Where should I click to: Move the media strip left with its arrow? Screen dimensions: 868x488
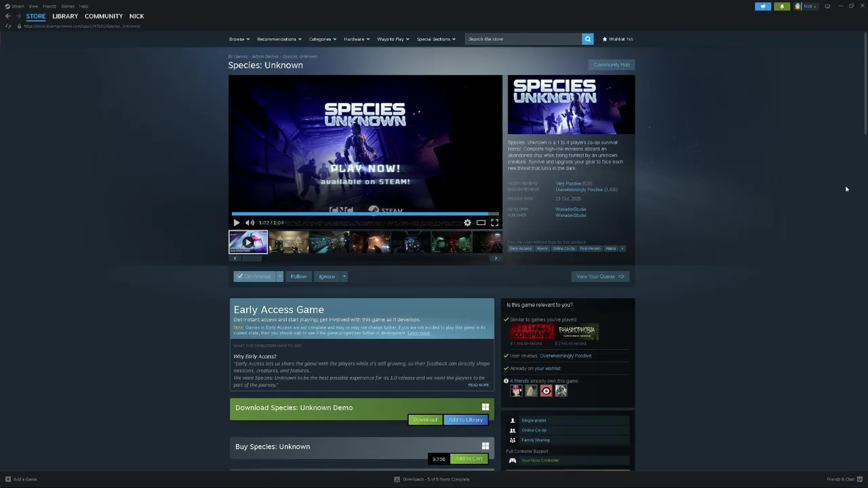pyautogui.click(x=235, y=258)
